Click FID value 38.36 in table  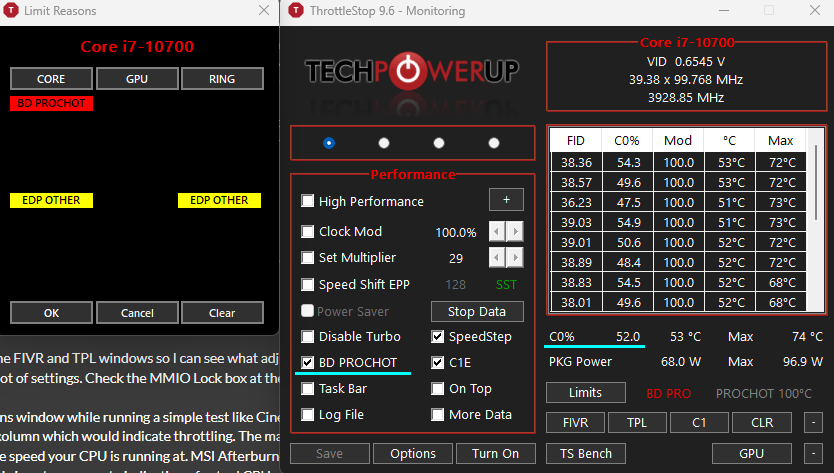(x=576, y=162)
